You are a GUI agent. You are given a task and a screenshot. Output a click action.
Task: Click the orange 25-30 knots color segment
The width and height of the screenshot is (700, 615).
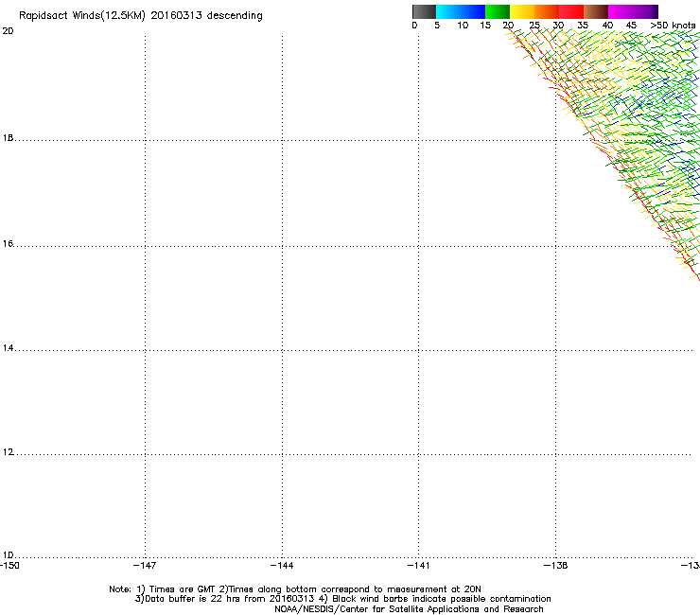[547, 11]
